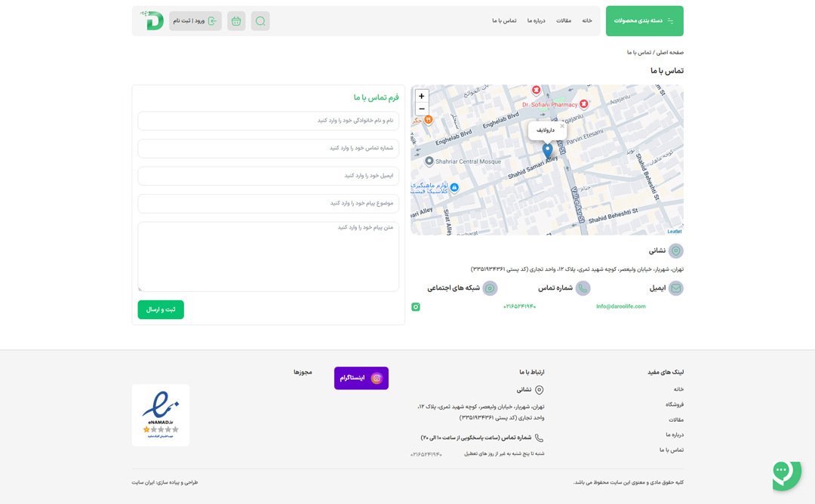
Task: Click the orange restaurant pin on map
Action: coord(428,120)
